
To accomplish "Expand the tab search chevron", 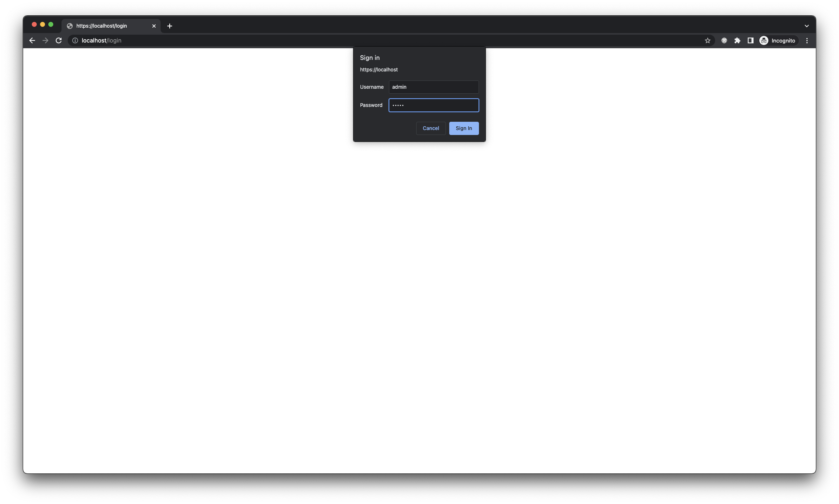I will tap(806, 26).
